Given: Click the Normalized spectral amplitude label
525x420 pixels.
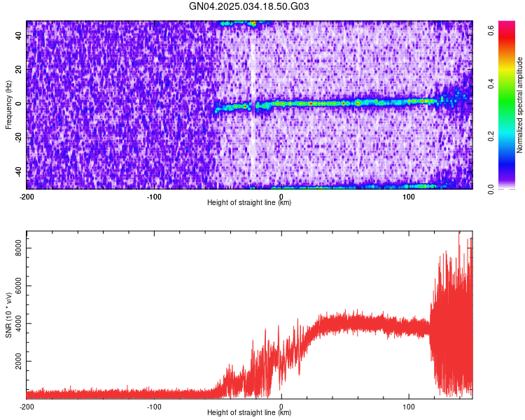Looking at the screenshot, I should pos(519,105).
